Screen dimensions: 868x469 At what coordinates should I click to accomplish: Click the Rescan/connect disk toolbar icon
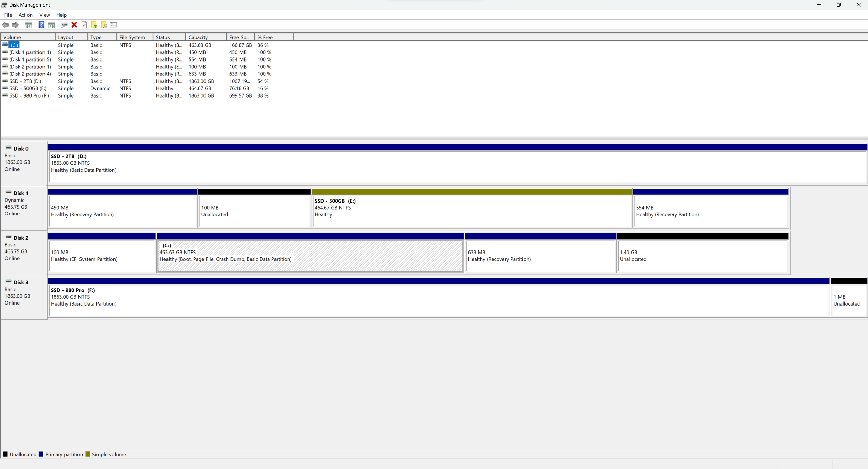(x=64, y=25)
